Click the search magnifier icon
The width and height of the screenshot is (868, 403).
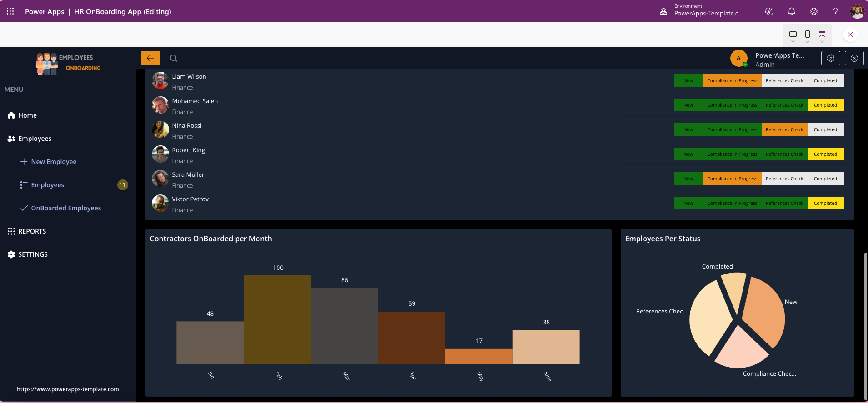point(174,58)
